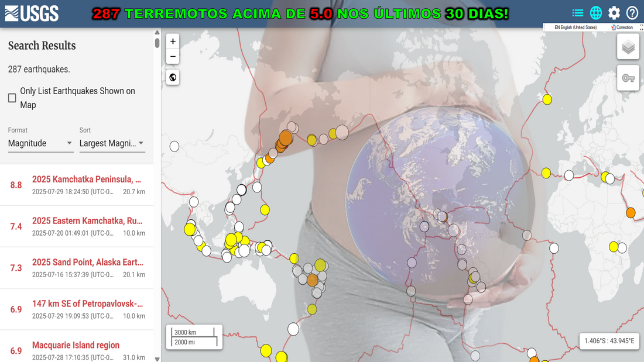Open the map globe icon in header

596,13
